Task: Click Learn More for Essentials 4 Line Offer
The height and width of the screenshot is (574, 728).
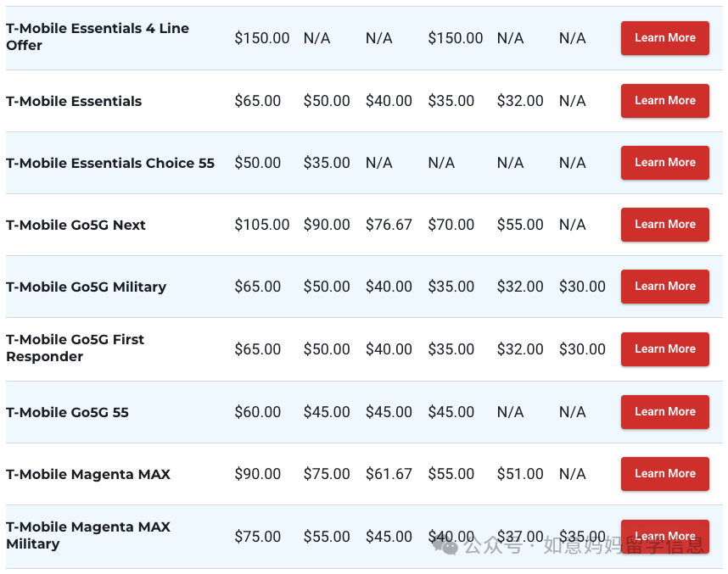Action: (665, 38)
